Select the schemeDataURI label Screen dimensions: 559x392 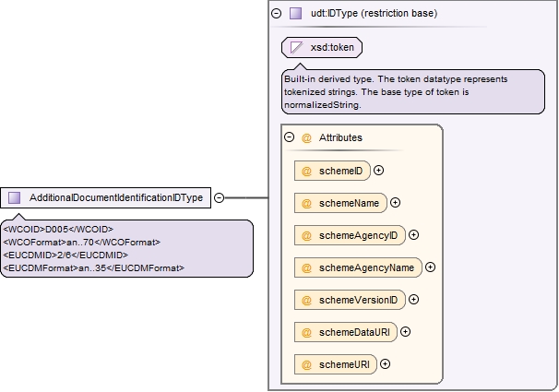(x=354, y=332)
